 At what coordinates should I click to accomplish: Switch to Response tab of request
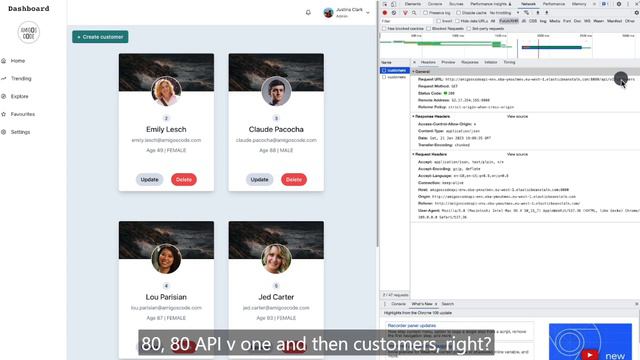tap(469, 62)
